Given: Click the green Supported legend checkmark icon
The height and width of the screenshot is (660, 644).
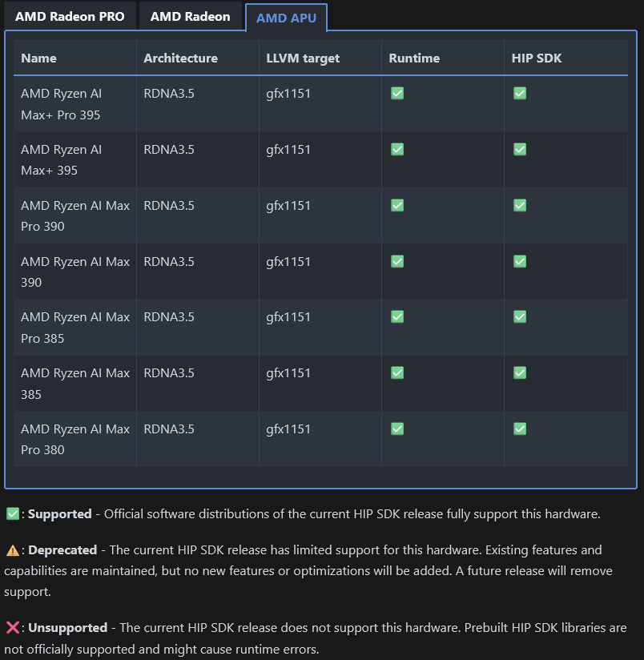Looking at the screenshot, I should pyautogui.click(x=13, y=513).
